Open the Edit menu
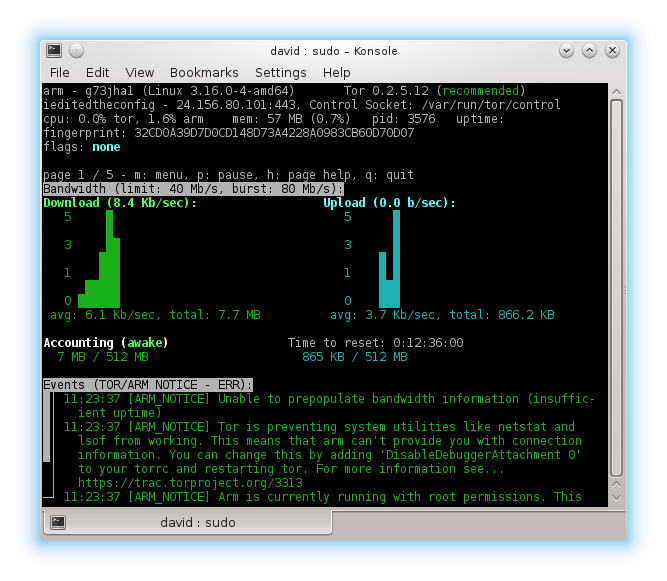Viewport: 667px width, 581px height. [97, 73]
